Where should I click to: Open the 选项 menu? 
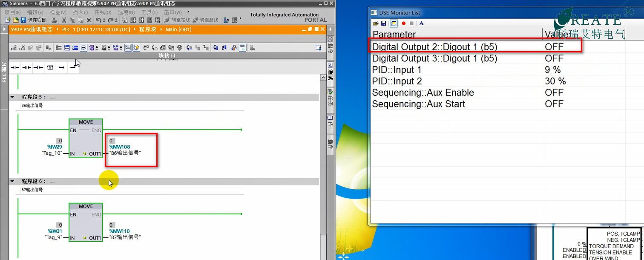126,12
